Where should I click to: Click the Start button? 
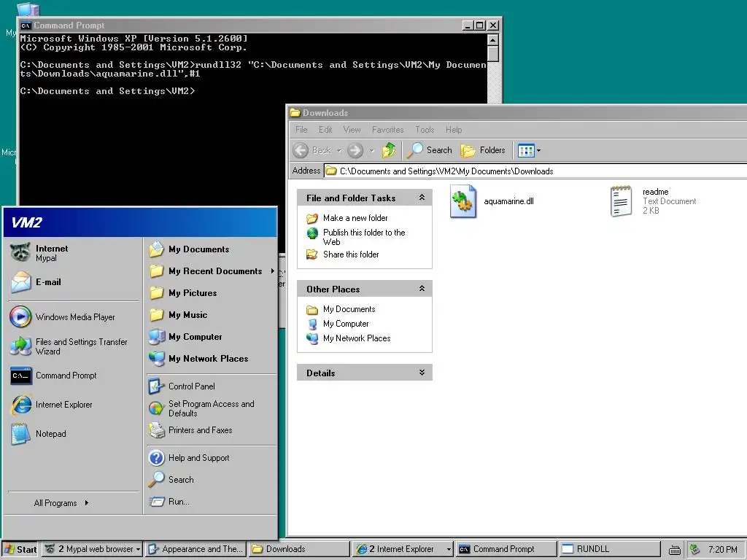(x=21, y=549)
